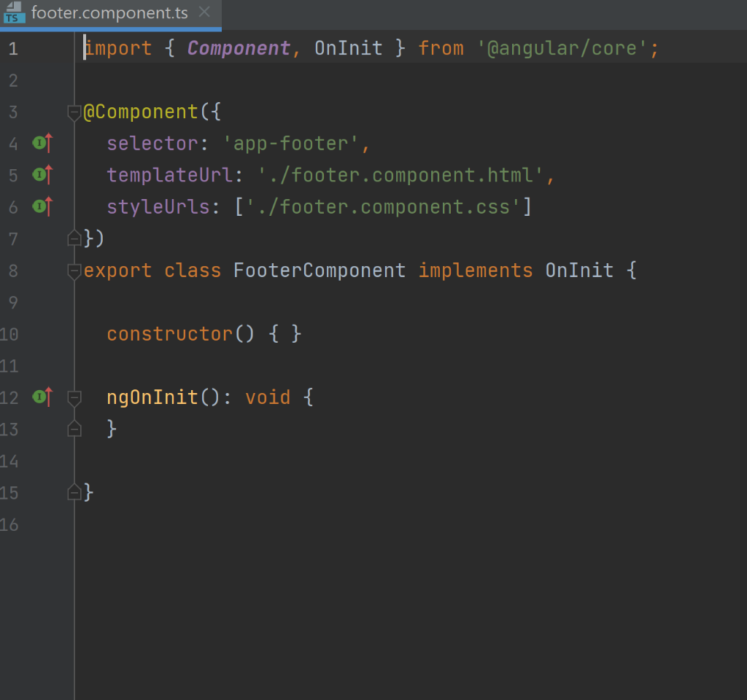The width and height of the screenshot is (747, 700).
Task: Collapse the @Component decorator fold on line 3
Action: tap(74, 113)
